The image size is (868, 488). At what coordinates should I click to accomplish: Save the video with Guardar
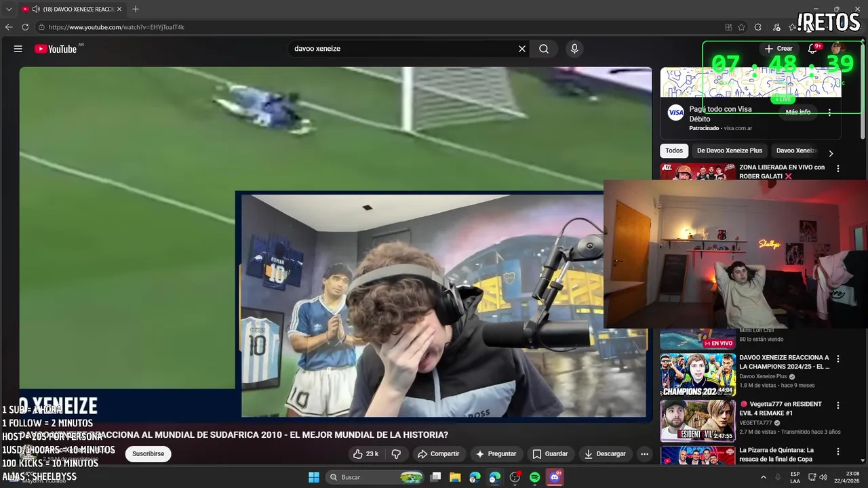pyautogui.click(x=550, y=454)
